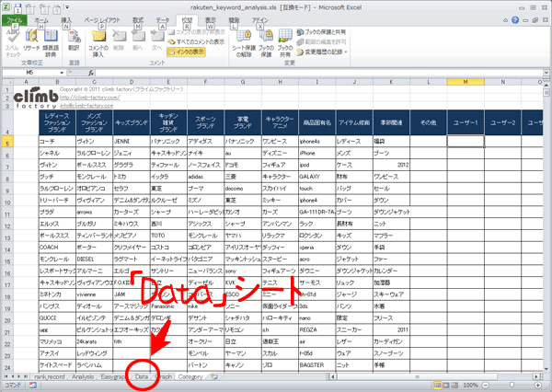Open the Analysis sheet tab
This screenshot has width=552, height=392.
(83, 376)
